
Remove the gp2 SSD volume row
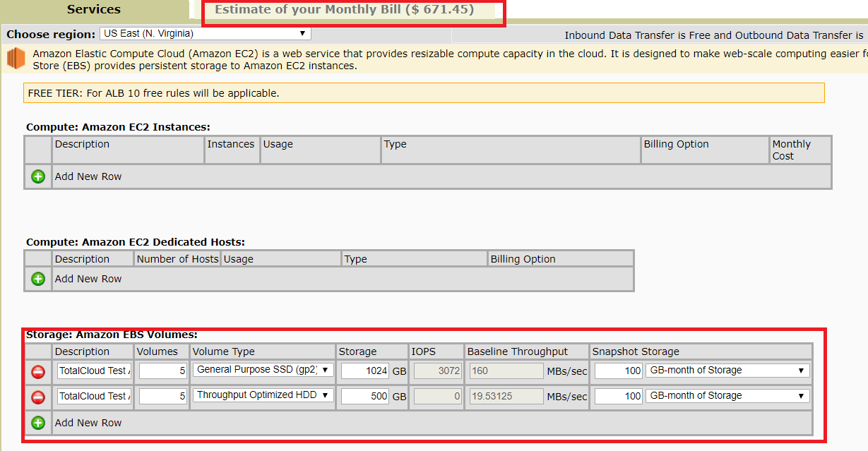(x=38, y=371)
